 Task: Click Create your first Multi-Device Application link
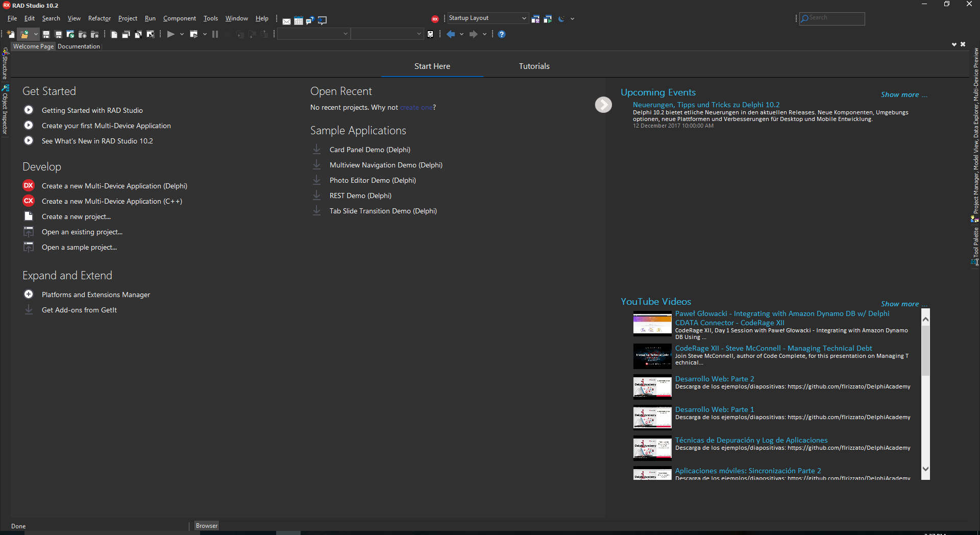[106, 126]
